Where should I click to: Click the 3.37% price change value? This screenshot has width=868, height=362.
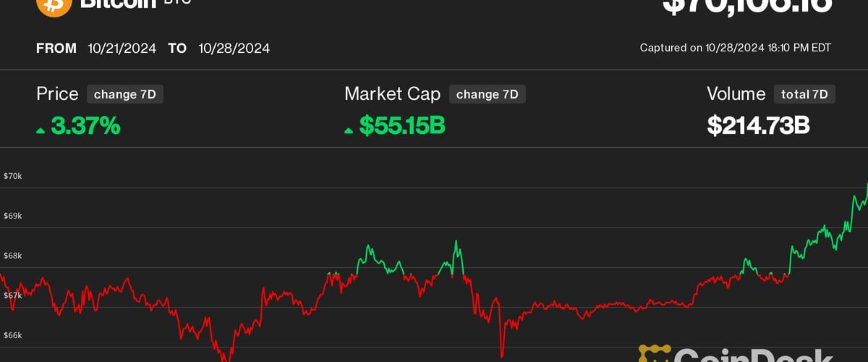[x=85, y=127]
